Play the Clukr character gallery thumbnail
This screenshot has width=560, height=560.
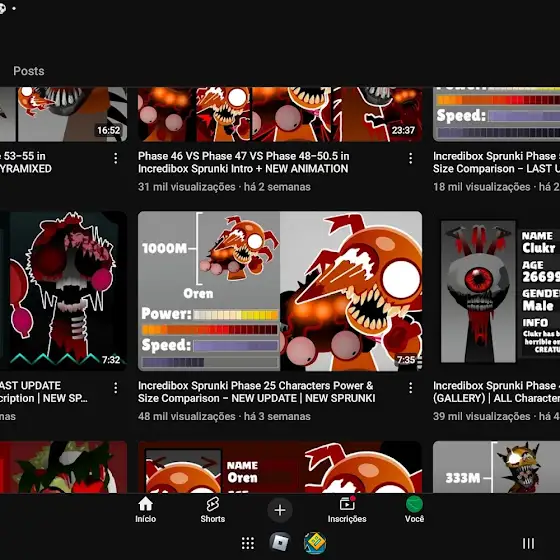click(496, 291)
